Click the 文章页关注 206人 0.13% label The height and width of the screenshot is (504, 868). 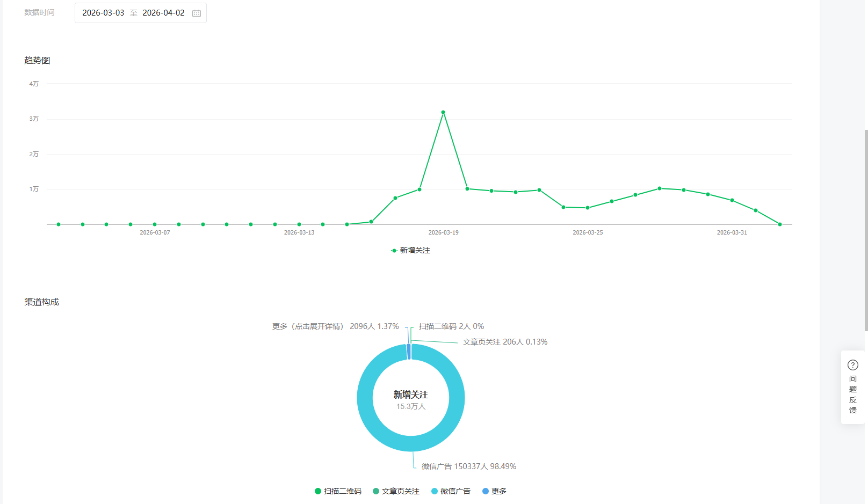(x=505, y=342)
